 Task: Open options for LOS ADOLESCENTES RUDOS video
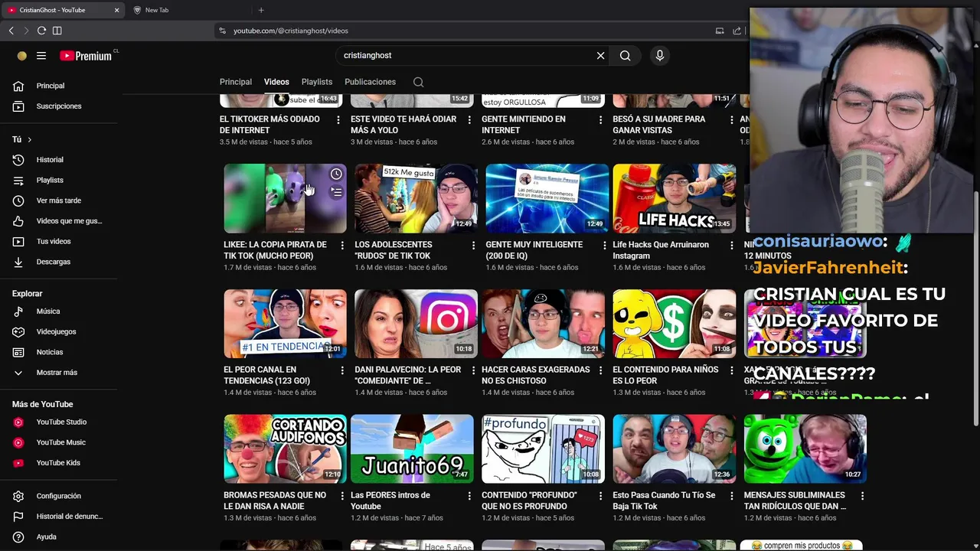coord(473,246)
